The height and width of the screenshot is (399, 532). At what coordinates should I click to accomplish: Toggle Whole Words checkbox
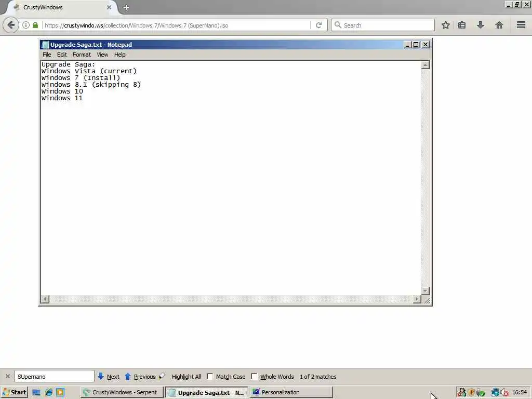[254, 376]
